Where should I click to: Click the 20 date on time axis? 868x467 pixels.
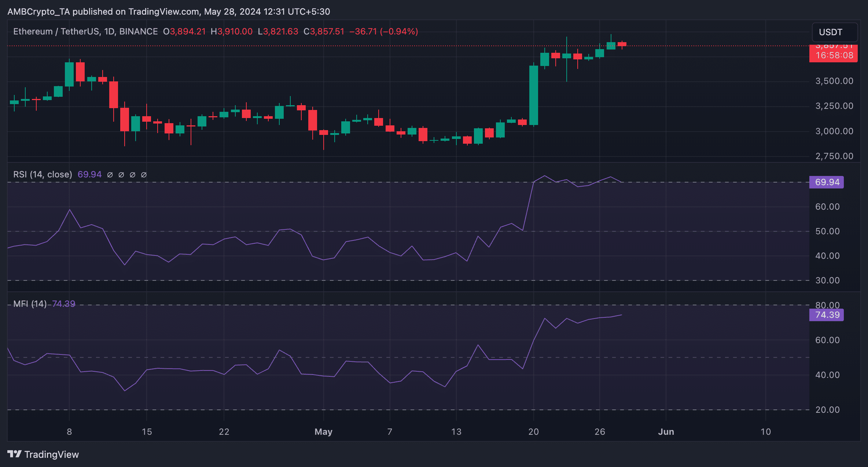(533, 432)
